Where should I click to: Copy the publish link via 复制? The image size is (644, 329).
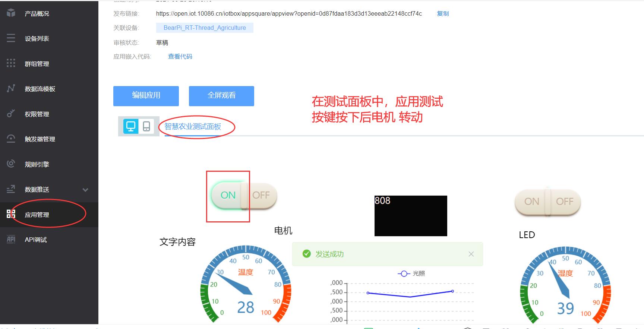[x=443, y=13]
